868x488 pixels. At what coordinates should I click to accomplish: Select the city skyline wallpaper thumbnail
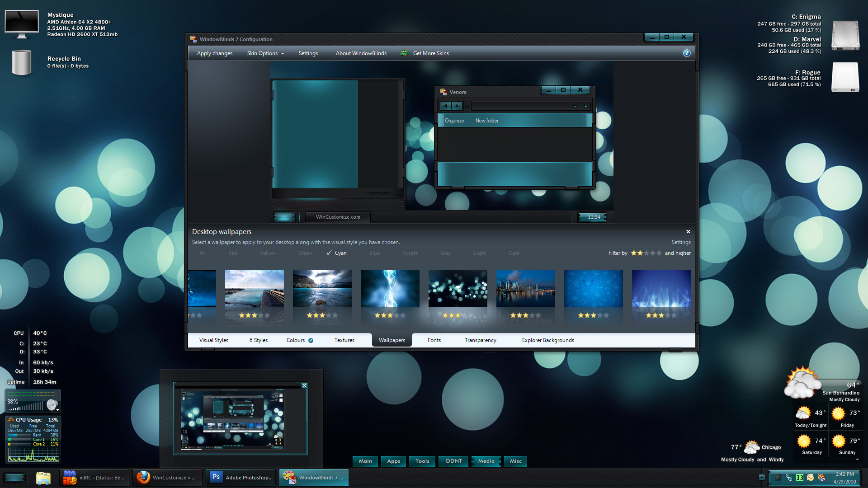(526, 288)
